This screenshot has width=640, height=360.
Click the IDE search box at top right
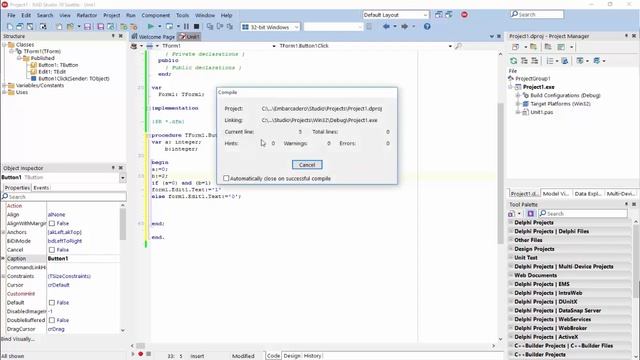click(x=537, y=14)
